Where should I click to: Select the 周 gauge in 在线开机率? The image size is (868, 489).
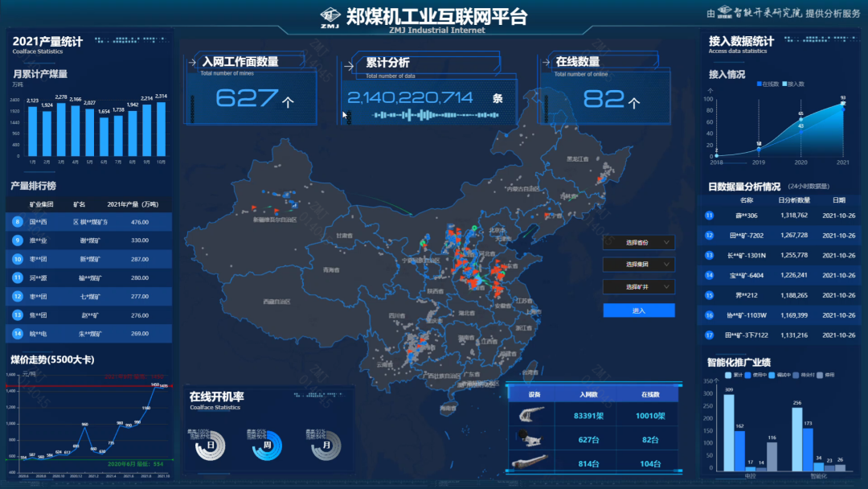click(x=267, y=446)
